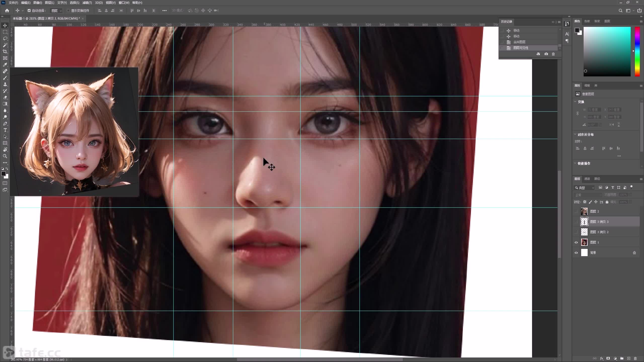Select the Path Selection tool
644x362 pixels.
[x=5, y=137]
